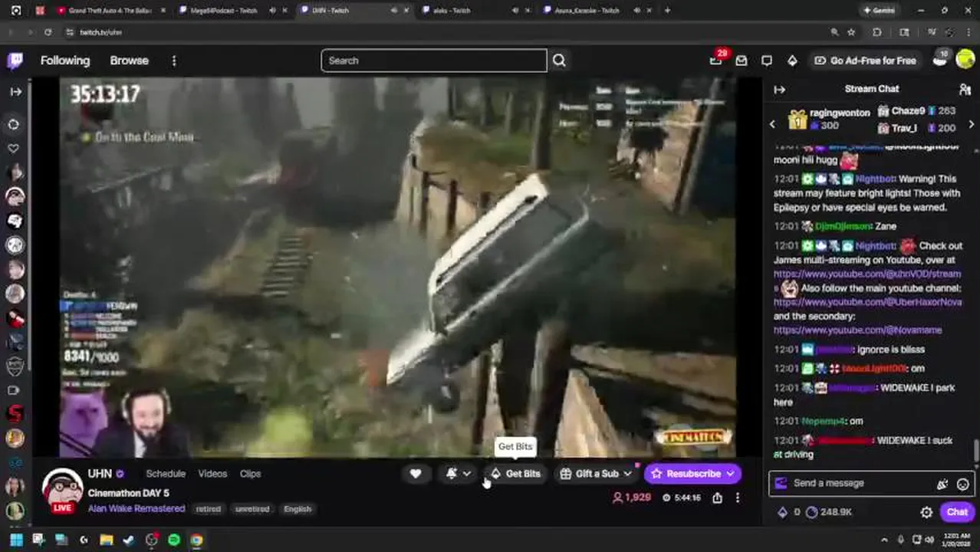The height and width of the screenshot is (552, 980).
Task: Click the search magnifier button
Action: [559, 61]
